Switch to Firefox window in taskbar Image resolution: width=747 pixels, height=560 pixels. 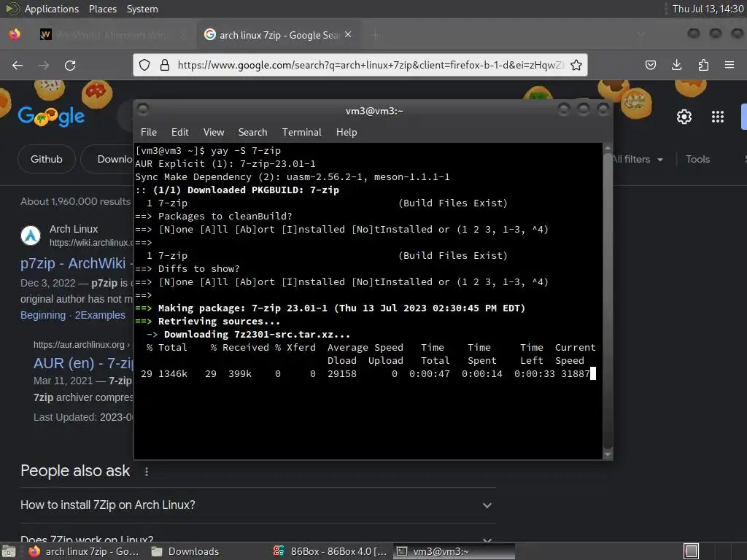point(84,551)
